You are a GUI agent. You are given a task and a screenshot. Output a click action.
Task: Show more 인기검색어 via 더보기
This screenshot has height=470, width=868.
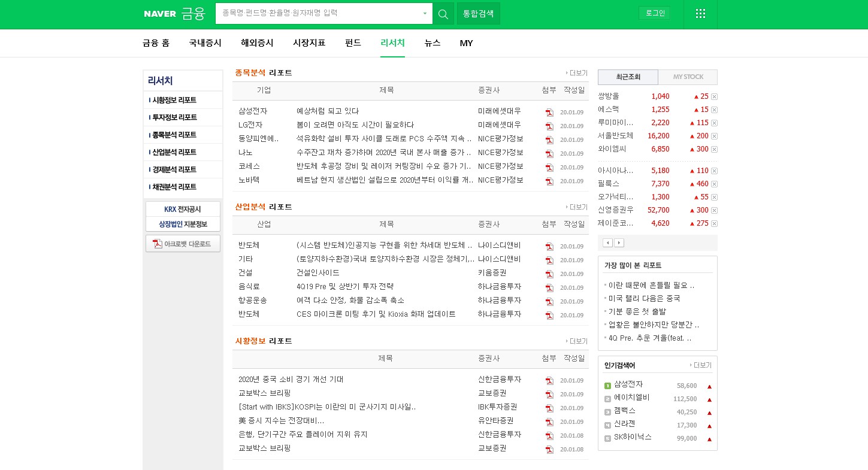(701, 365)
